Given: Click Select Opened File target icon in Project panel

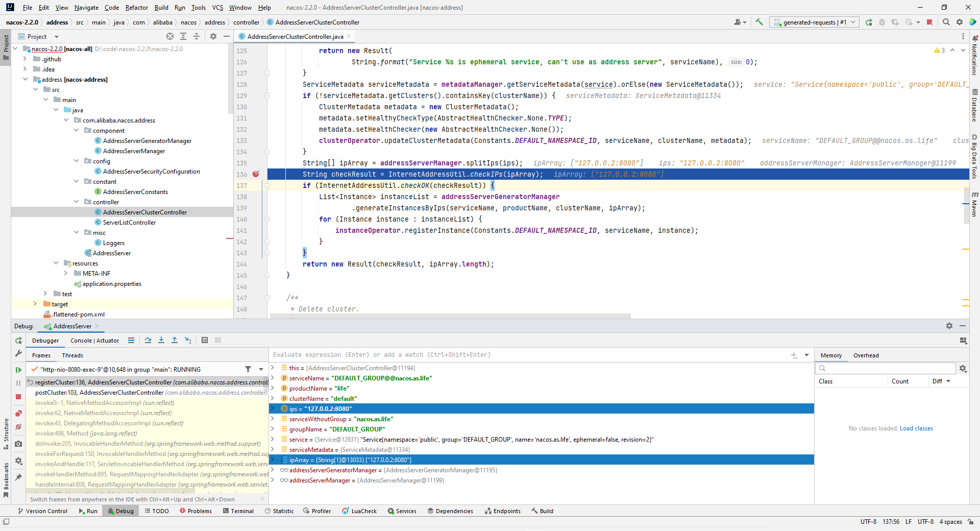Looking at the screenshot, I should (x=170, y=36).
